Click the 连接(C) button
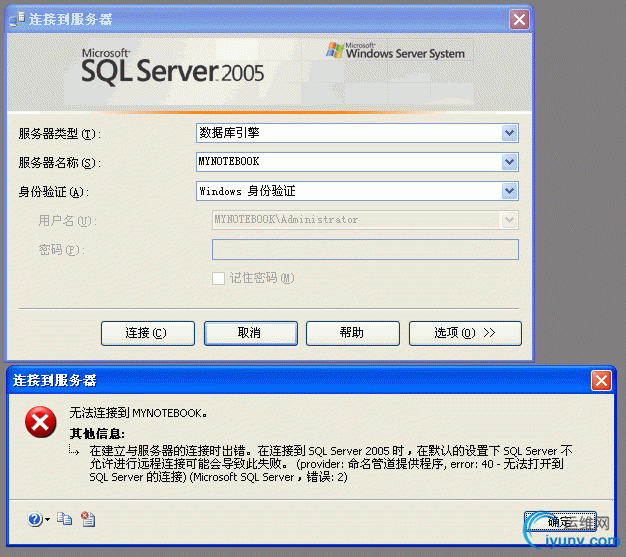The image size is (626, 557). [x=148, y=333]
